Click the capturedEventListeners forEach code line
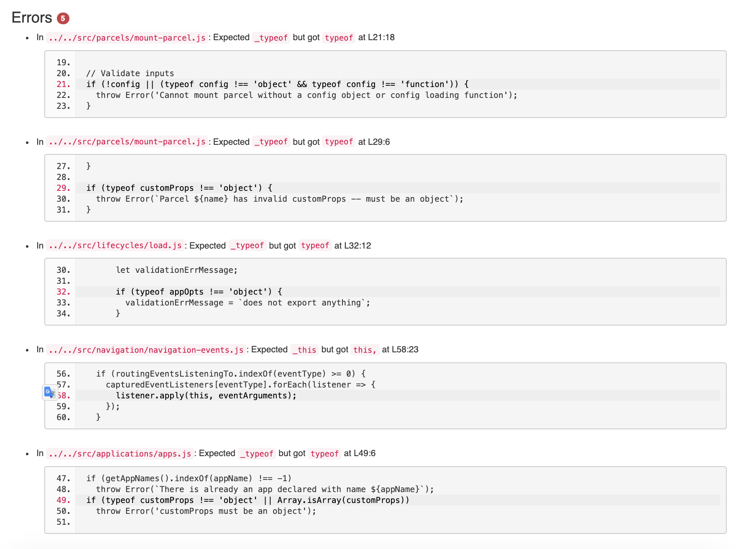Image resolution: width=756 pixels, height=549 pixels. coord(240,385)
